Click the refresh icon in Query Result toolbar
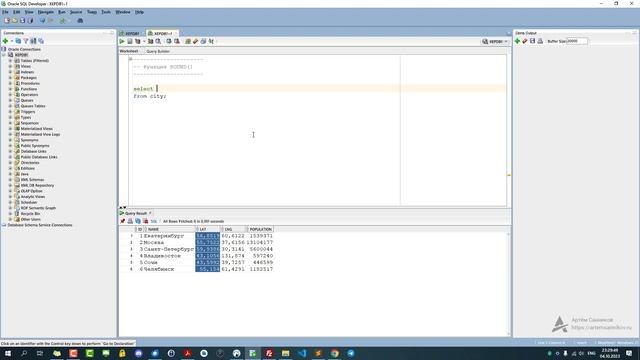Image resolution: width=640 pixels, height=360 pixels. [138, 221]
